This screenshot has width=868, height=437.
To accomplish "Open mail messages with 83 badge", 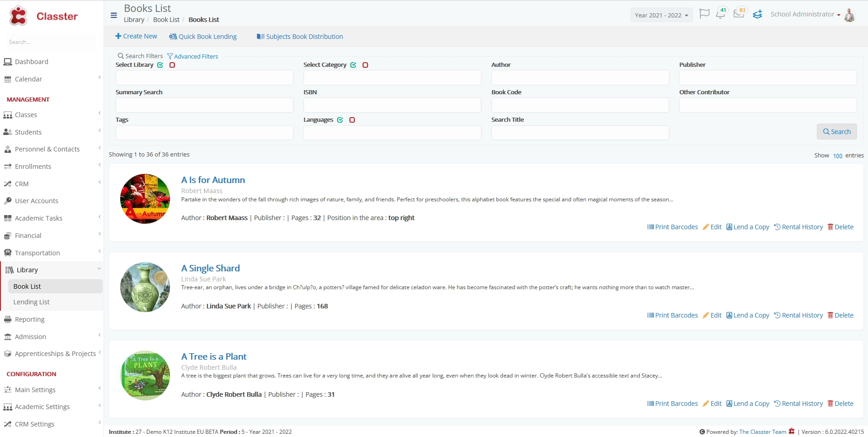I will pyautogui.click(x=739, y=13).
